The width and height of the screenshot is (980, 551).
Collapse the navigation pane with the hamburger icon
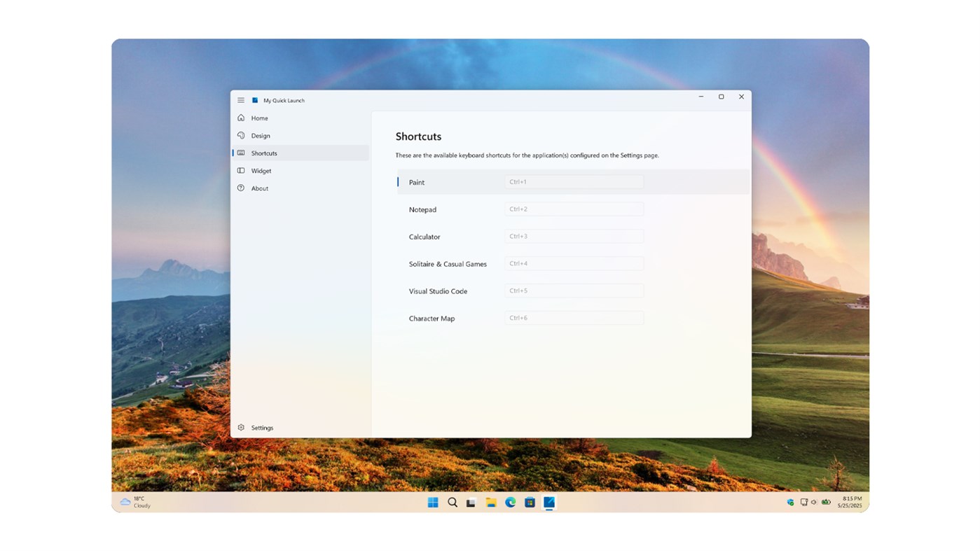240,99
